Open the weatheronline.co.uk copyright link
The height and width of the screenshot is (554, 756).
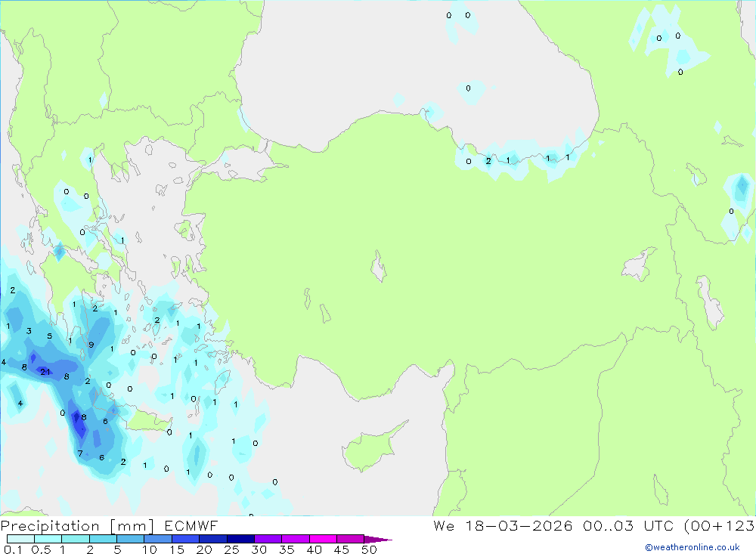[692, 547]
